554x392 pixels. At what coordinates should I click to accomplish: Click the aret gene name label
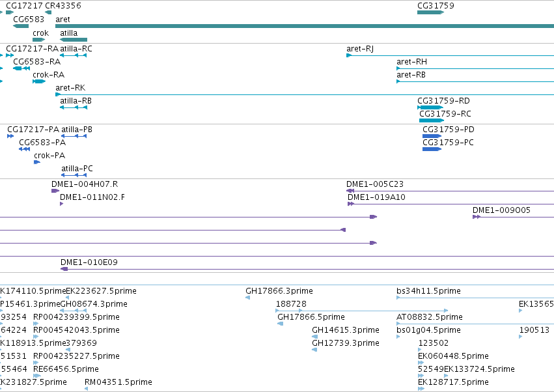[x=62, y=20]
